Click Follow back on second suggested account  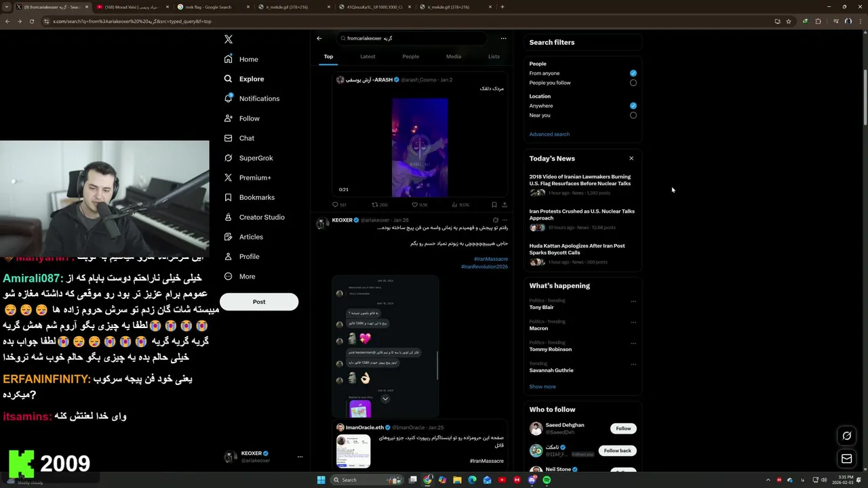click(617, 451)
